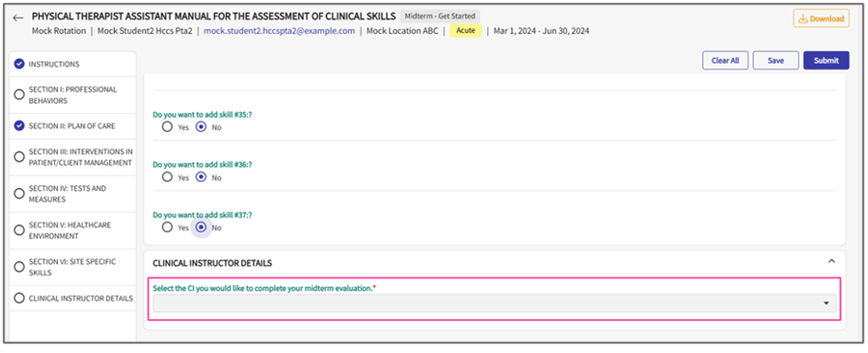Go to Section VI: Site Specific Skills
Image resolution: width=868 pixels, height=353 pixels.
[72, 267]
